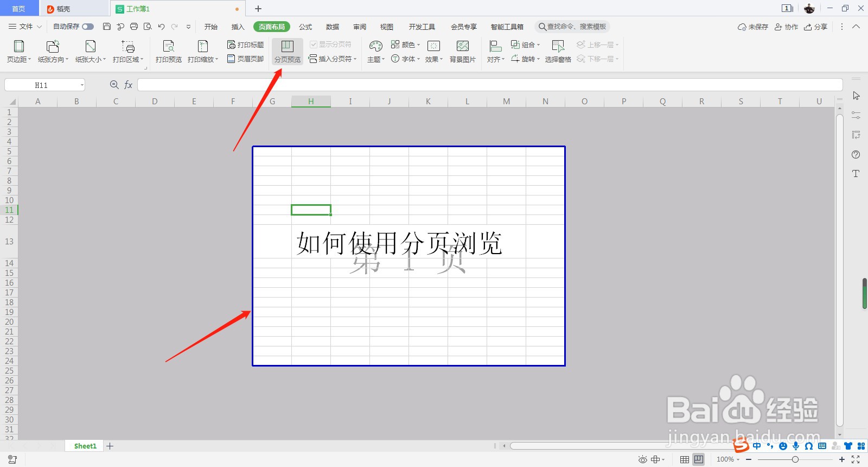Click the print icon in quick toolbar
This screenshot has height=467, width=868.
point(134,27)
